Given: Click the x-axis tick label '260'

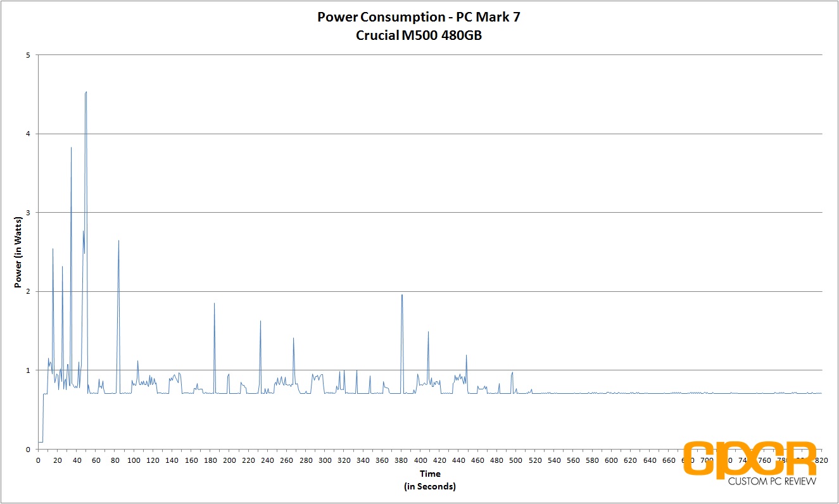Looking at the screenshot, I should (x=286, y=460).
